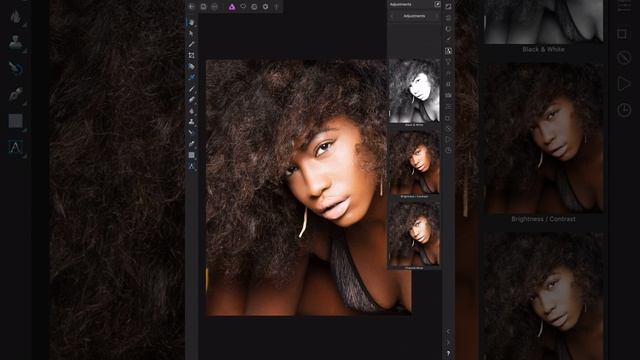640x360 pixels.
Task: Apply the Black & White adjustment thumbnail
Action: (x=414, y=91)
